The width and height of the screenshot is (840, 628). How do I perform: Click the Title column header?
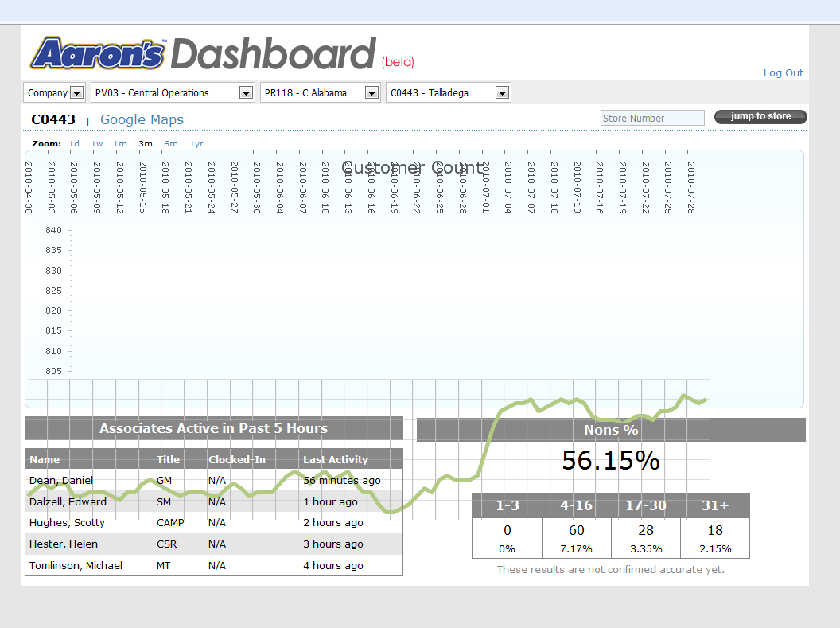pos(168,459)
